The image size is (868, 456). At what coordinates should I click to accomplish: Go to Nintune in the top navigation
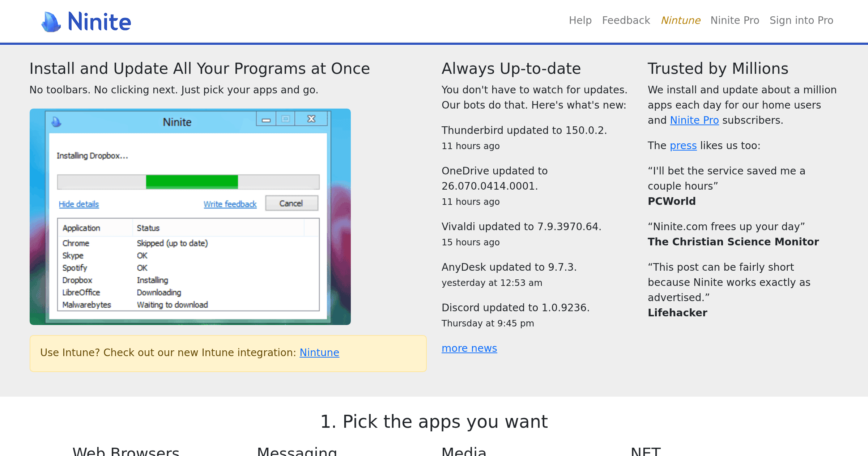(x=681, y=20)
